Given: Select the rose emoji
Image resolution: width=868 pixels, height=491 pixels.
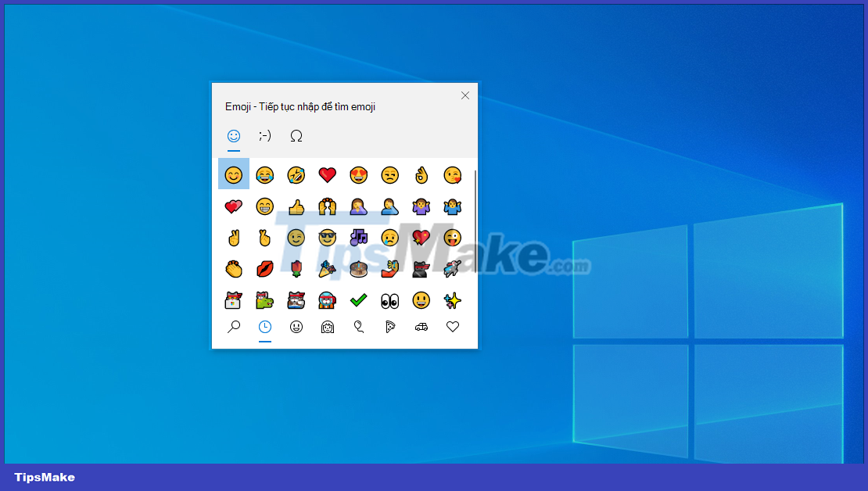Looking at the screenshot, I should (296, 269).
